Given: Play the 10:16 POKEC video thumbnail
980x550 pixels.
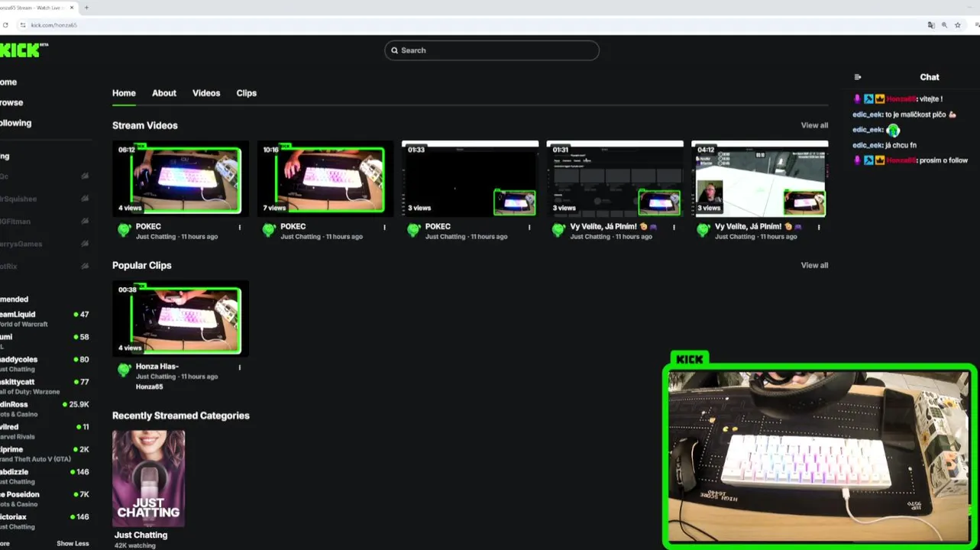Looking at the screenshot, I should pyautogui.click(x=325, y=178).
